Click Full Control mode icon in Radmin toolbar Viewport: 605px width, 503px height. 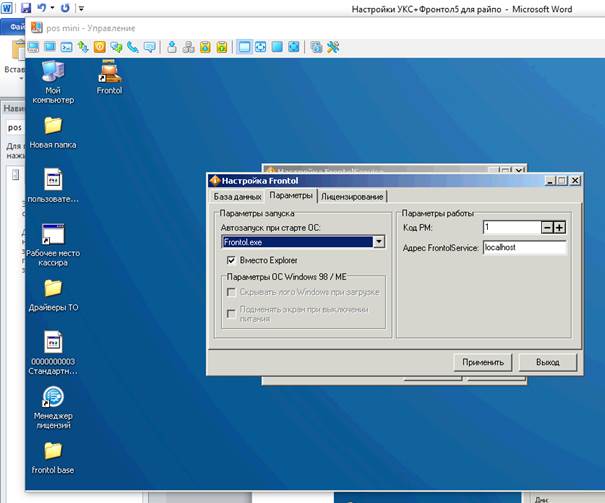(33, 47)
